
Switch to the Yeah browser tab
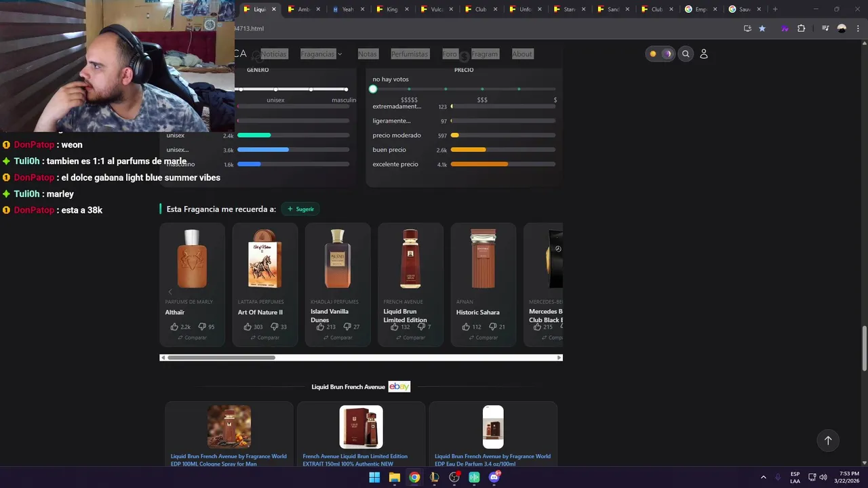[347, 9]
